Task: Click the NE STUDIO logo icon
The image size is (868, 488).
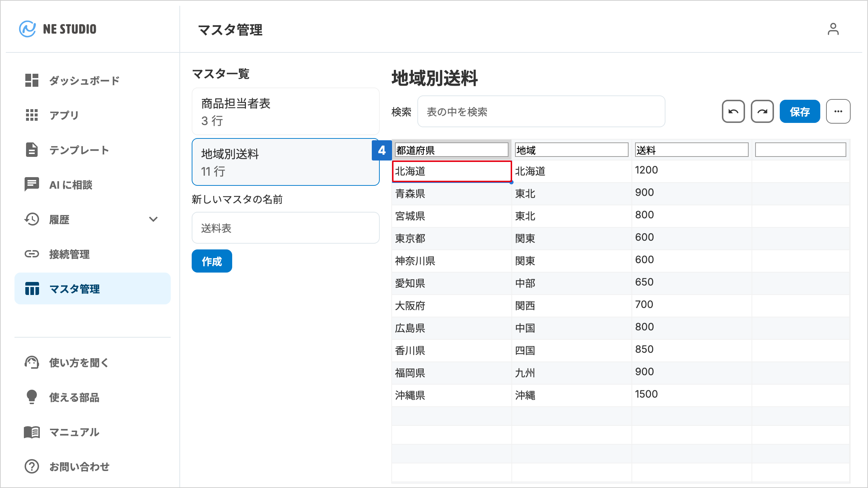Action: pyautogui.click(x=27, y=29)
